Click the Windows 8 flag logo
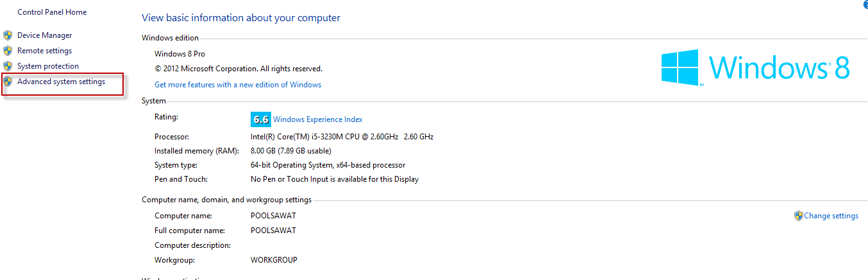Viewport: 868px width, 280px height. (x=680, y=67)
